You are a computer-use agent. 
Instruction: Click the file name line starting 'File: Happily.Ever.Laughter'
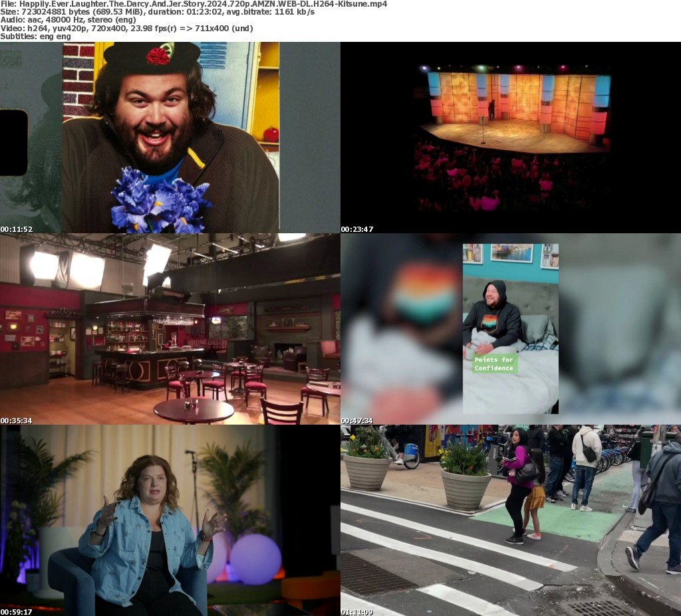click(x=194, y=4)
